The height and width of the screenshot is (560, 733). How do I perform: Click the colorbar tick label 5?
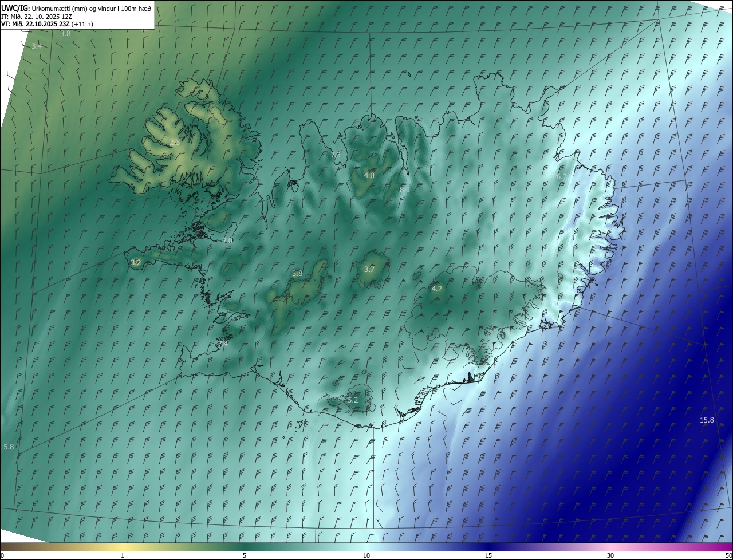[245, 556]
